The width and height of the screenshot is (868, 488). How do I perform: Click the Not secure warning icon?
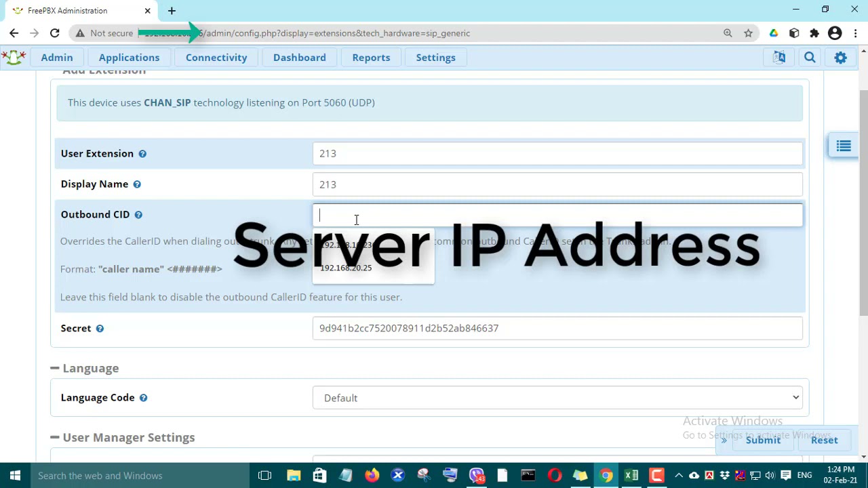coord(80,33)
